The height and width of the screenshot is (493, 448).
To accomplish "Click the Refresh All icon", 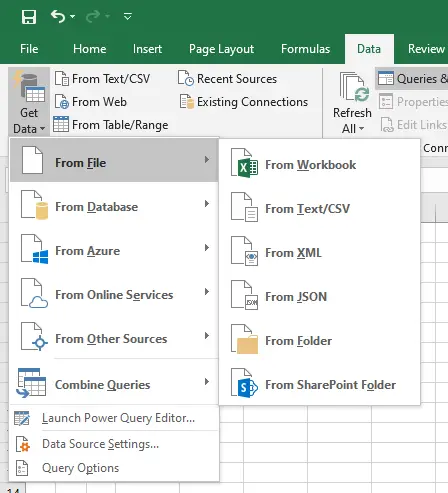I will [x=354, y=87].
